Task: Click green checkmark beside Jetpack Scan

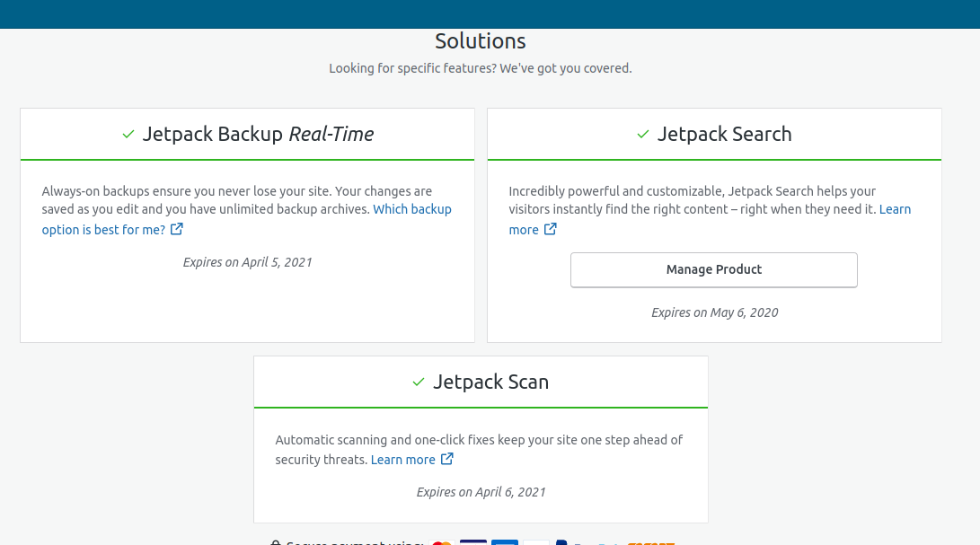Action: [419, 382]
